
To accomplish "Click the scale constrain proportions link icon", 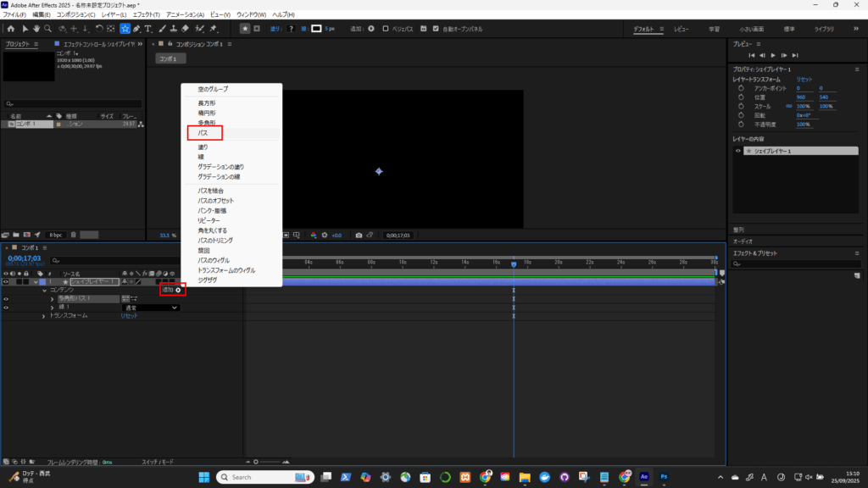I will [x=788, y=106].
